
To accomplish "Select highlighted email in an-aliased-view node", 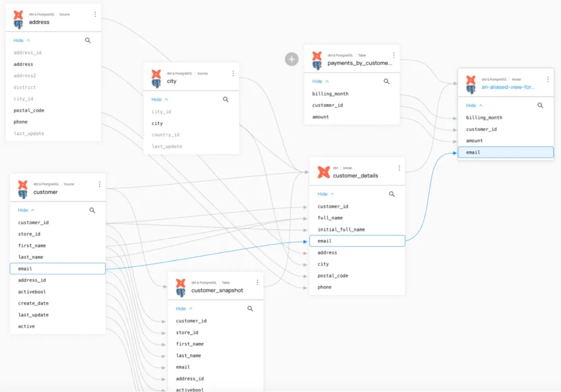I will click(505, 152).
